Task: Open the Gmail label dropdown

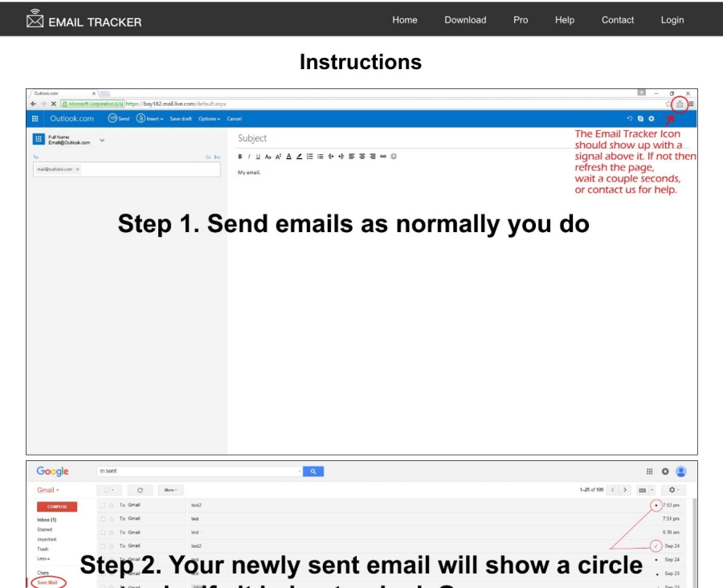Action: point(48,490)
